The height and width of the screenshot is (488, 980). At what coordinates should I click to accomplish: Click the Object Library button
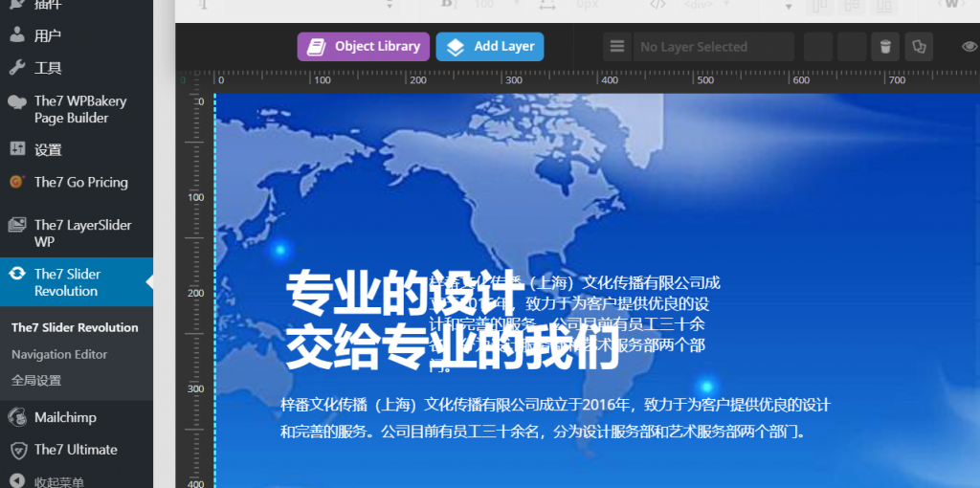point(364,47)
